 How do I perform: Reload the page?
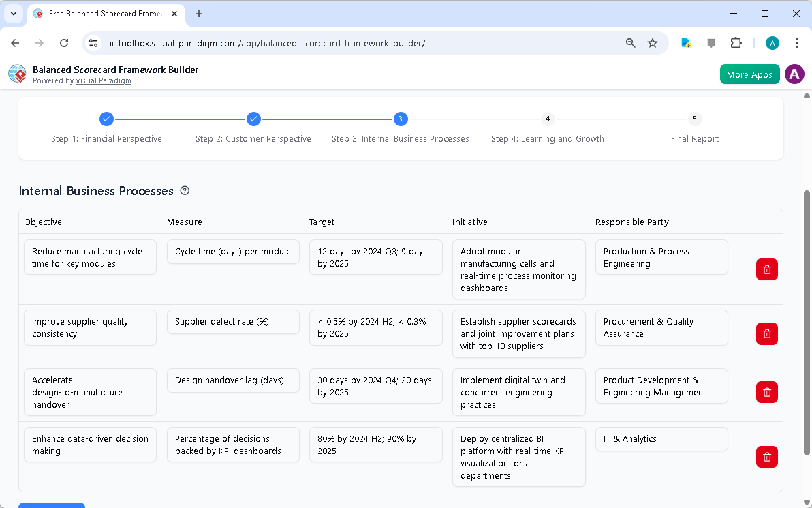pyautogui.click(x=64, y=42)
